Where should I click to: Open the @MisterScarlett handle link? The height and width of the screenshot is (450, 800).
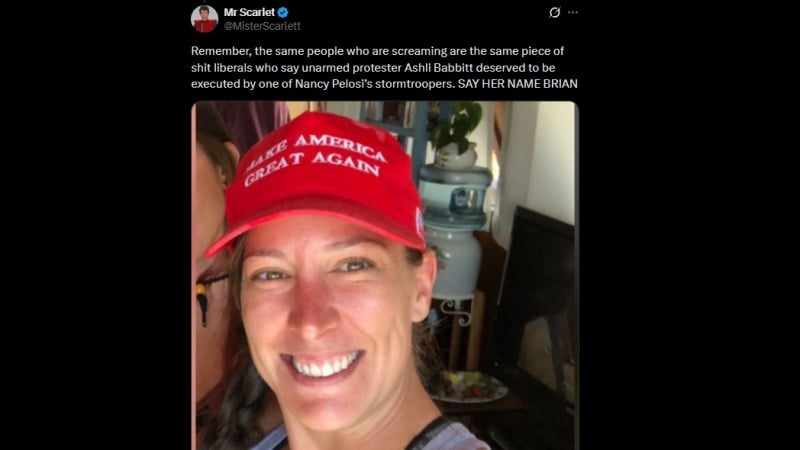[262, 26]
